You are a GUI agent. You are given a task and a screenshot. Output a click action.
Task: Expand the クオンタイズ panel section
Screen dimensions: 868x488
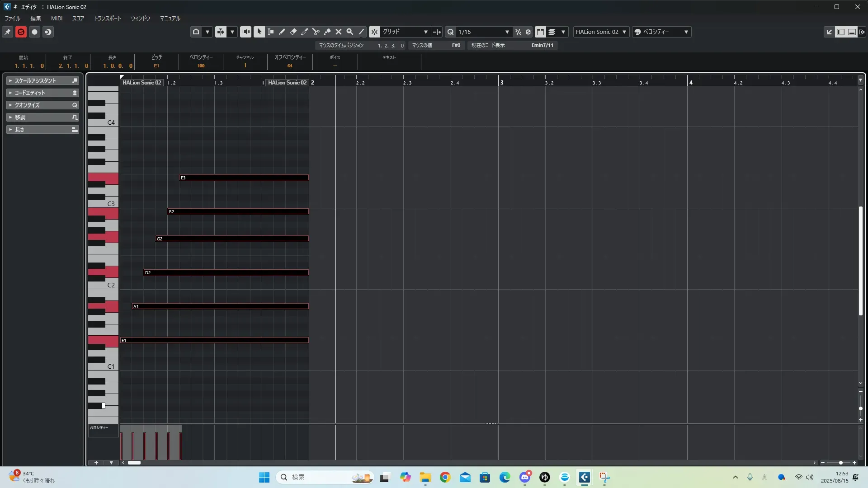coord(27,105)
